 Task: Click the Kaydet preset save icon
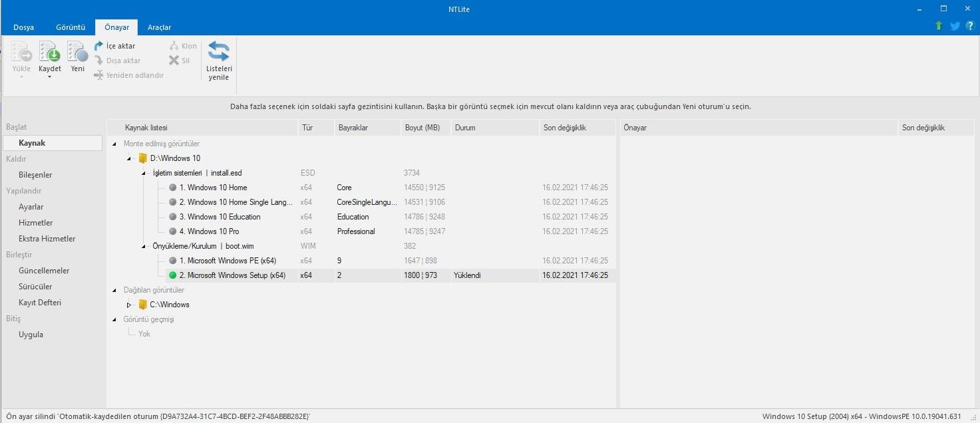pyautogui.click(x=50, y=52)
